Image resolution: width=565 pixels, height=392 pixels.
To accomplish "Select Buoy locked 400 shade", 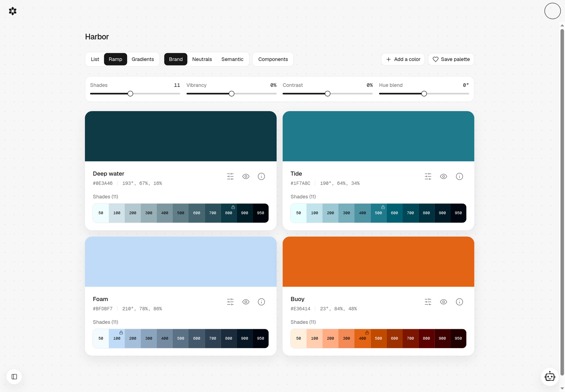I will click(363, 339).
